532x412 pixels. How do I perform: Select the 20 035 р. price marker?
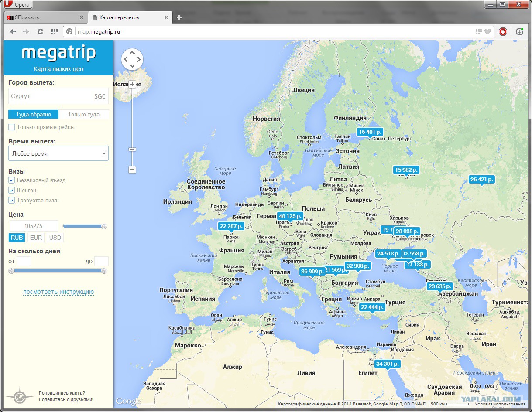[x=407, y=231]
